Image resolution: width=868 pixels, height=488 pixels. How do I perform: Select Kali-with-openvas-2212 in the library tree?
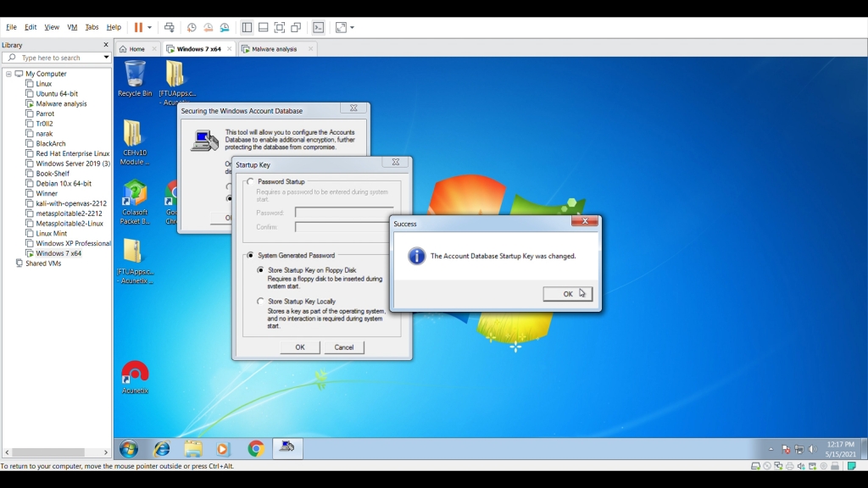[x=71, y=203]
